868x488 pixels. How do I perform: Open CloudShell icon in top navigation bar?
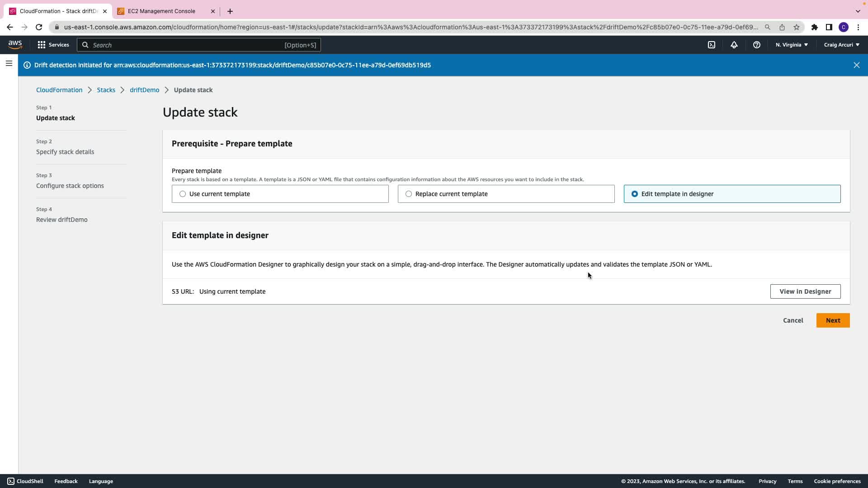(712, 45)
